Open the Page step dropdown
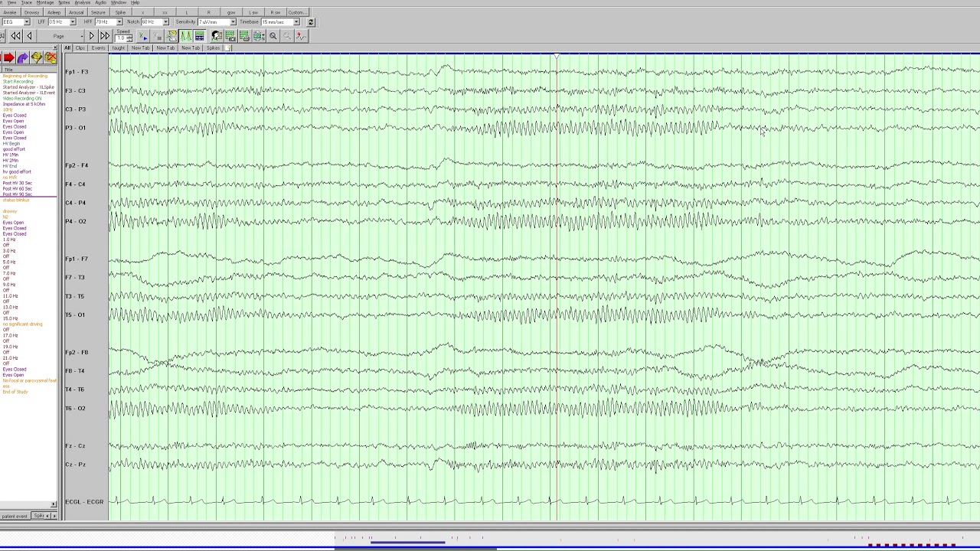 (60, 36)
